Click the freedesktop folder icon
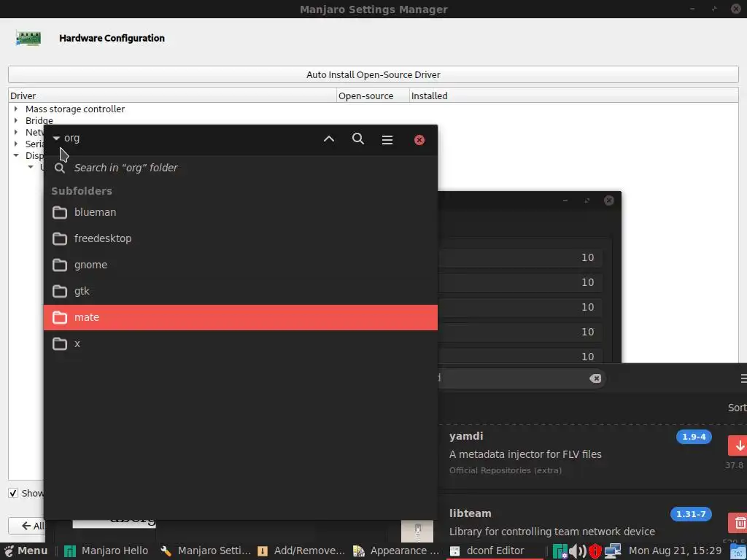The image size is (747, 560). click(x=60, y=238)
